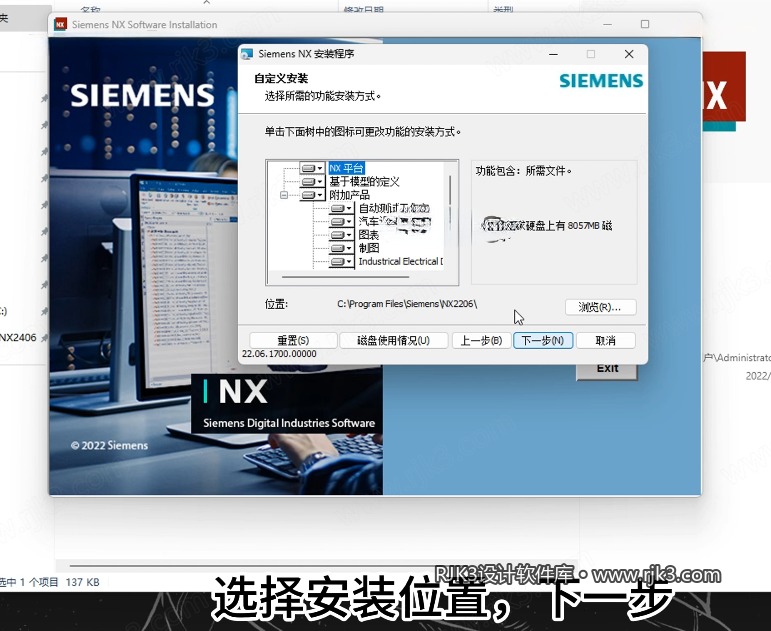This screenshot has width=771, height=631.
Task: Select 基于模型的定义 tree item
Action: pyautogui.click(x=364, y=181)
